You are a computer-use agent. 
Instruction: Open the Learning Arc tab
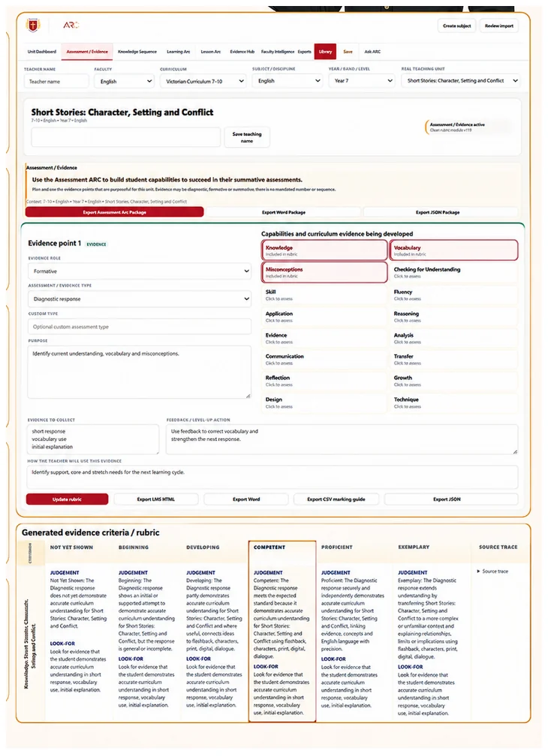(178, 52)
